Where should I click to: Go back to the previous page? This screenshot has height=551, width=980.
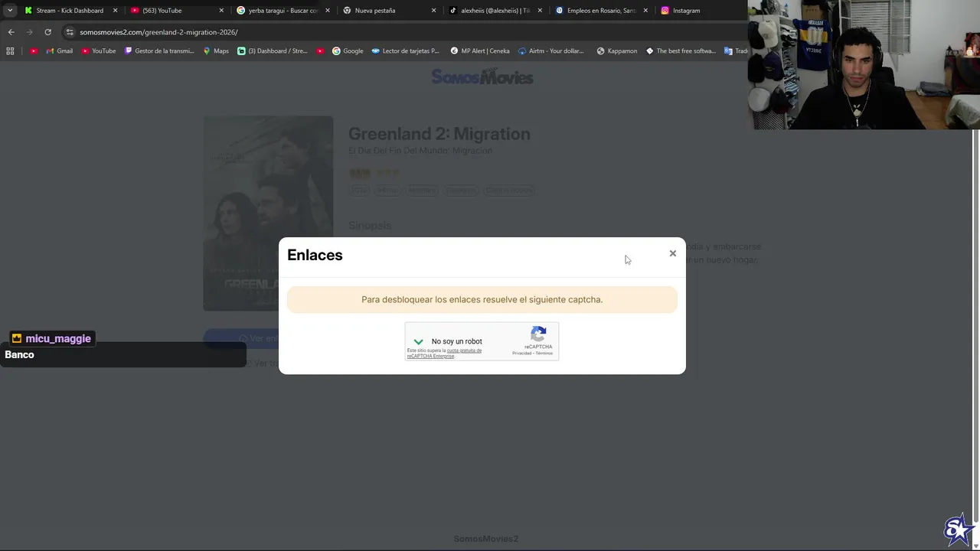11,32
